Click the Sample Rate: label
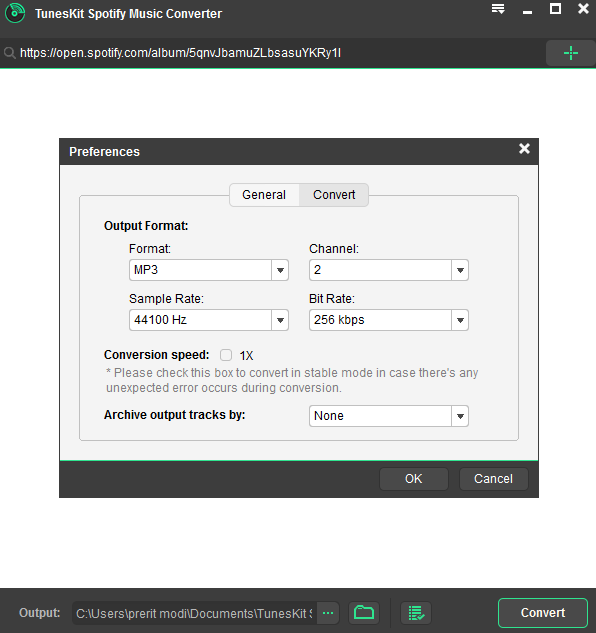 point(166,299)
